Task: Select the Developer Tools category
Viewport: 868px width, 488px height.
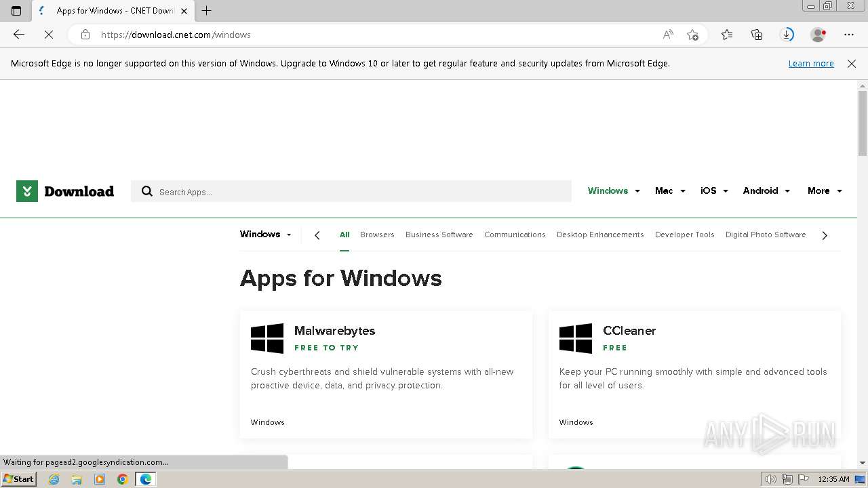Action: 685,235
